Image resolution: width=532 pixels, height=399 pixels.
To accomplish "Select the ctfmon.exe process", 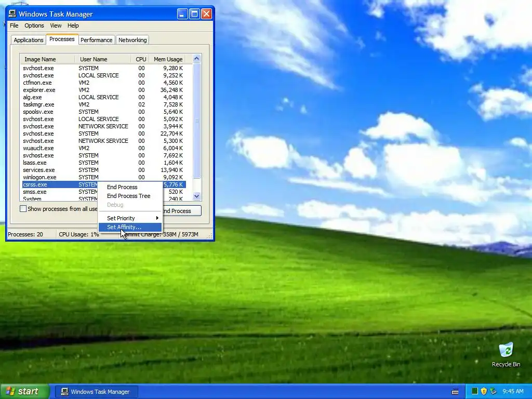I will click(x=103, y=83).
